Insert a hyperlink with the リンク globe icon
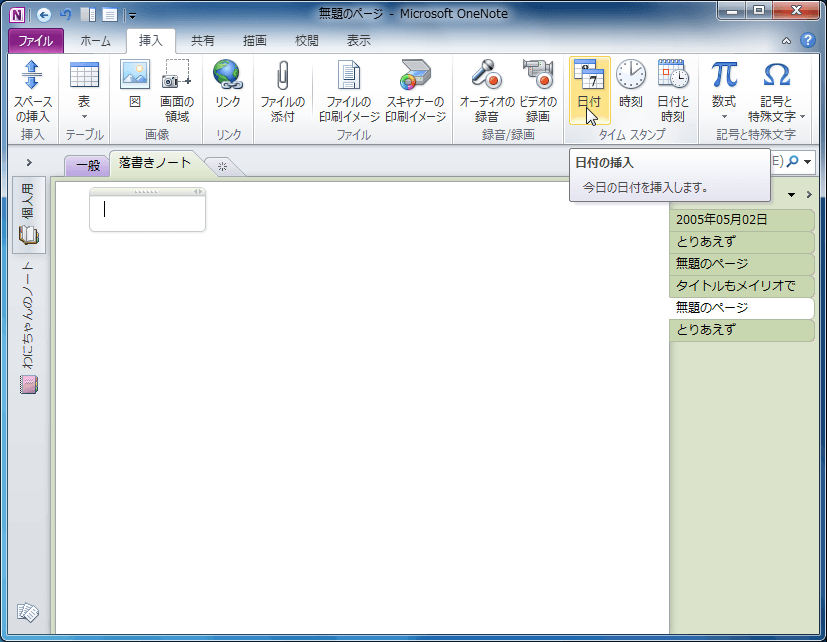The height and width of the screenshot is (642, 827). click(228, 84)
